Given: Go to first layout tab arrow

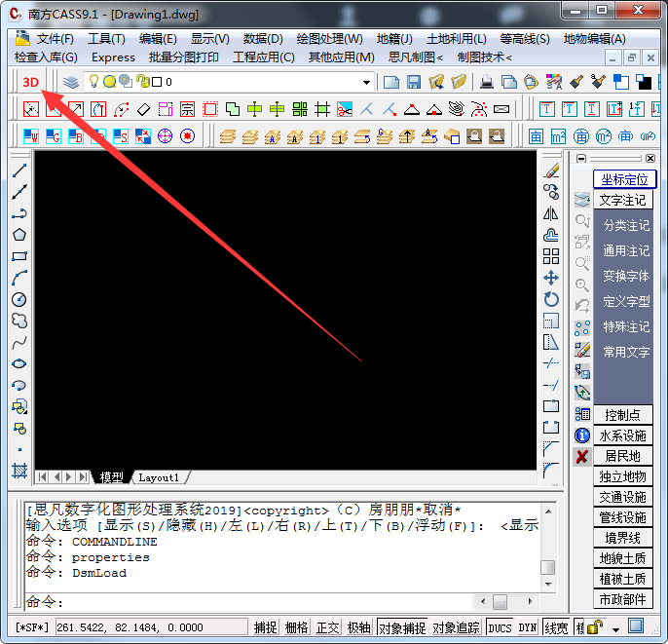Looking at the screenshot, I should 42,477.
